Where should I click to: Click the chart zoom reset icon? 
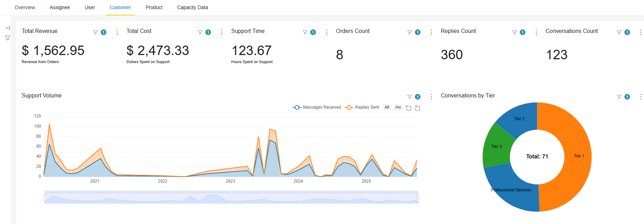(x=418, y=108)
